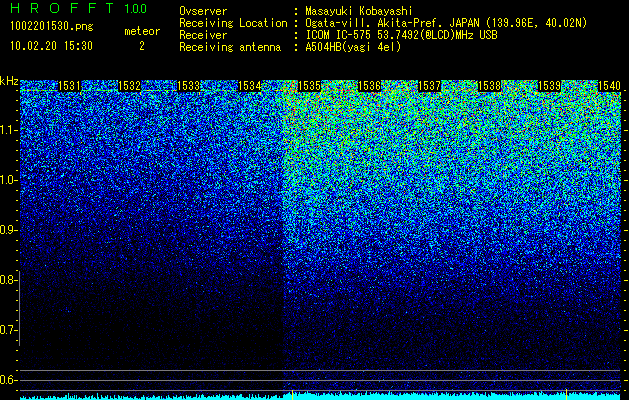Select location text Ogata-vill. Akita-Pref. JAPAN

[391, 23]
